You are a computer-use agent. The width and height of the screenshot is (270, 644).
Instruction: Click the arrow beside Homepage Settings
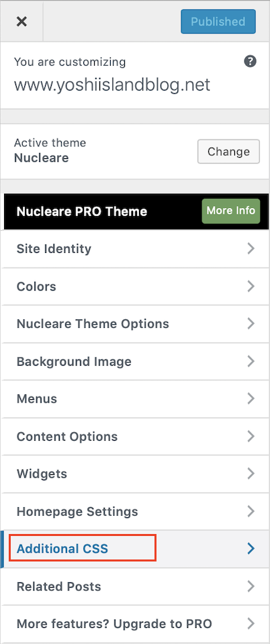(251, 512)
